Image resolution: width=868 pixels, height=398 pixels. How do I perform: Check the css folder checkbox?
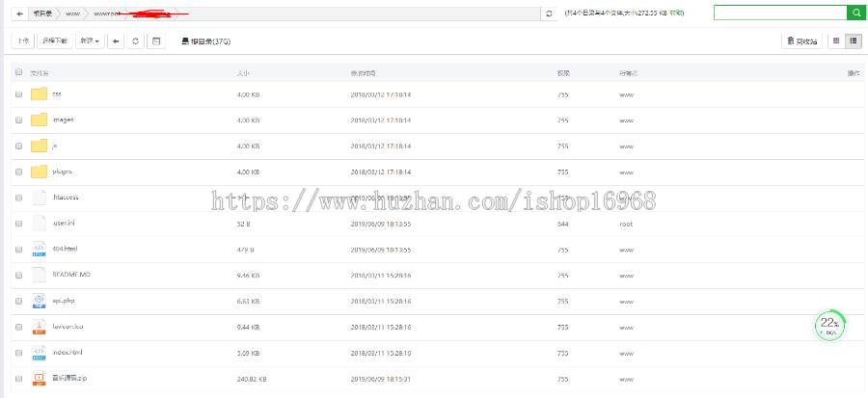click(19, 94)
